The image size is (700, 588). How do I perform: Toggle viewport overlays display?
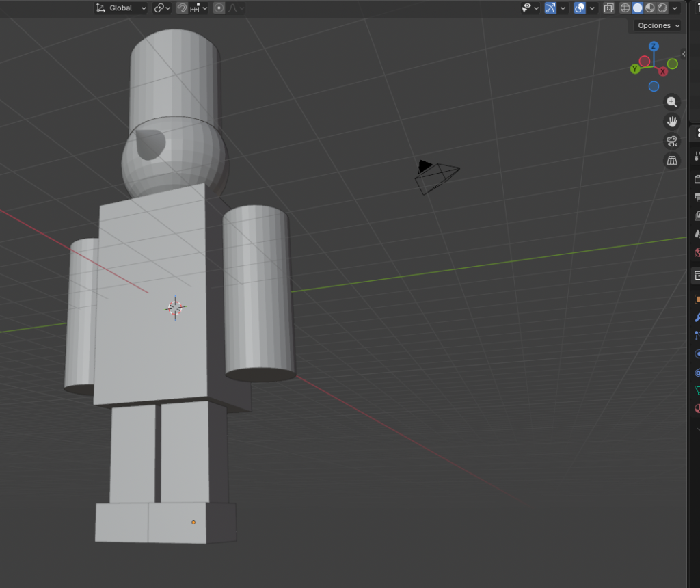pyautogui.click(x=580, y=8)
